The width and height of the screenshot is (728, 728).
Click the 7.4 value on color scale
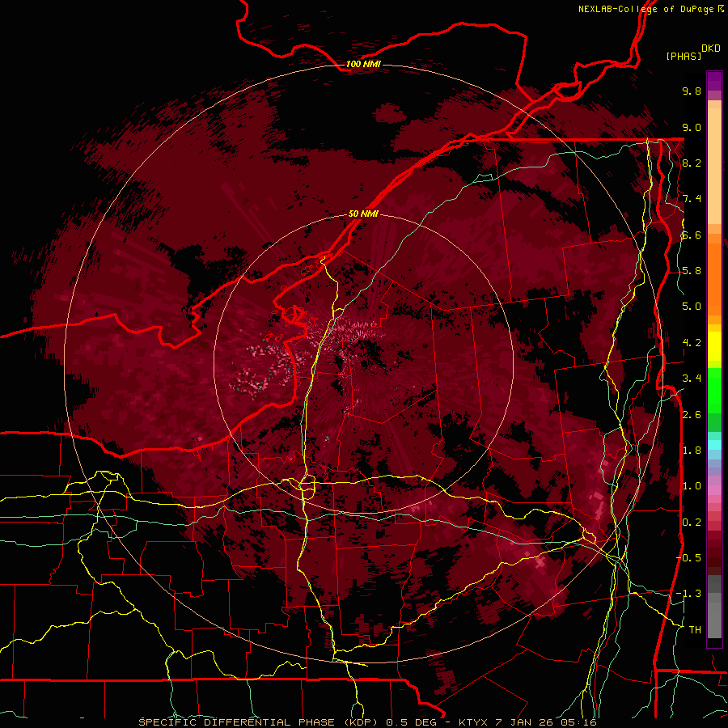[x=692, y=199]
